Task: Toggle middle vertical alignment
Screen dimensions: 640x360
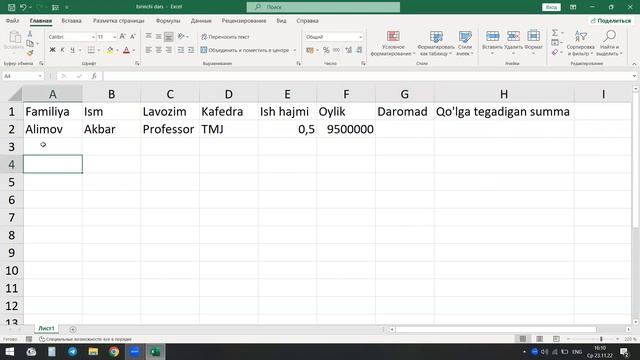Action: point(158,37)
